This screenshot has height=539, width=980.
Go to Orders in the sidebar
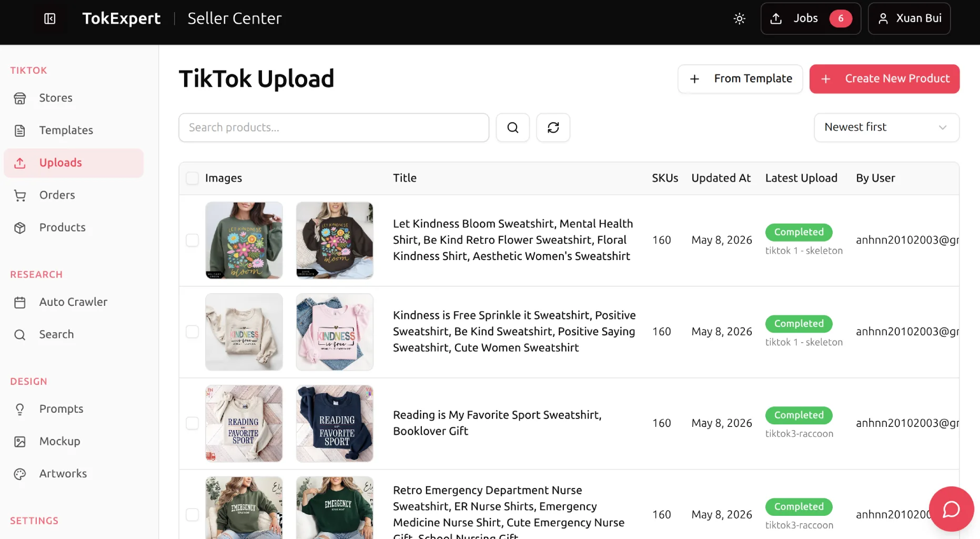pos(74,195)
